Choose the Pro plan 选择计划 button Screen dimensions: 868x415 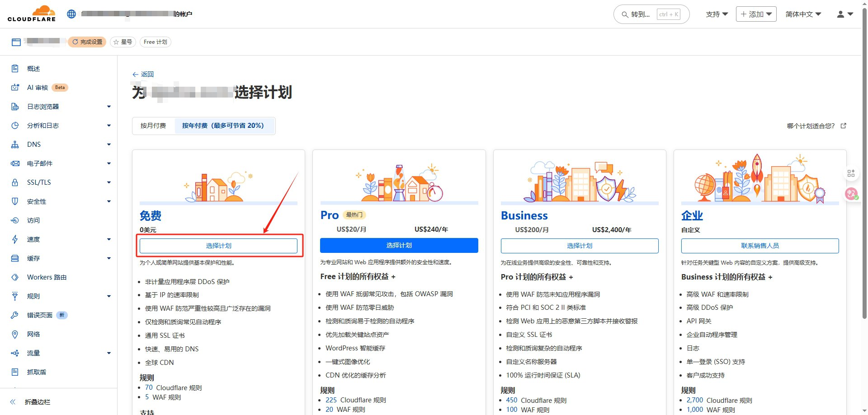[399, 245]
